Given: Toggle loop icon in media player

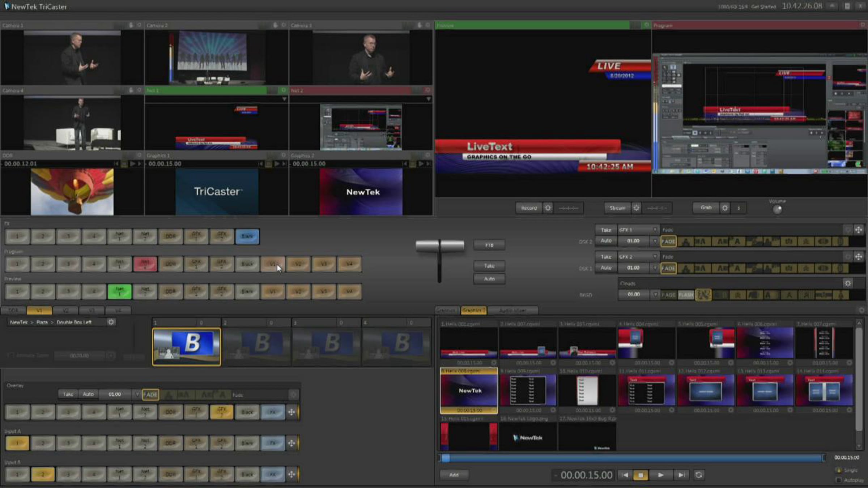Looking at the screenshot, I should (699, 475).
